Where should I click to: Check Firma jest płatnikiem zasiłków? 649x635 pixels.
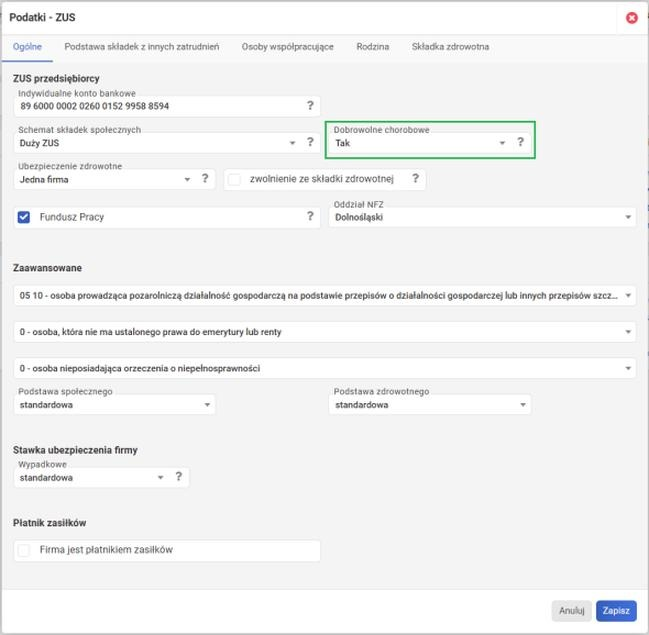24,550
